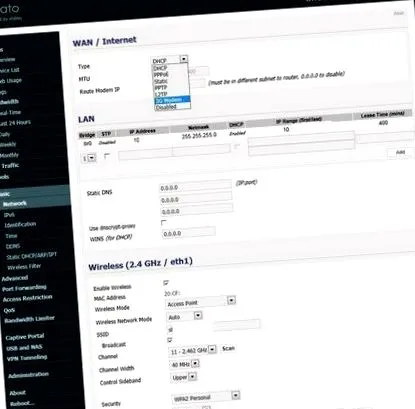Choose the highlighted 3G Modem option
Viewport: 415px width, 409px height.
pyautogui.click(x=172, y=100)
